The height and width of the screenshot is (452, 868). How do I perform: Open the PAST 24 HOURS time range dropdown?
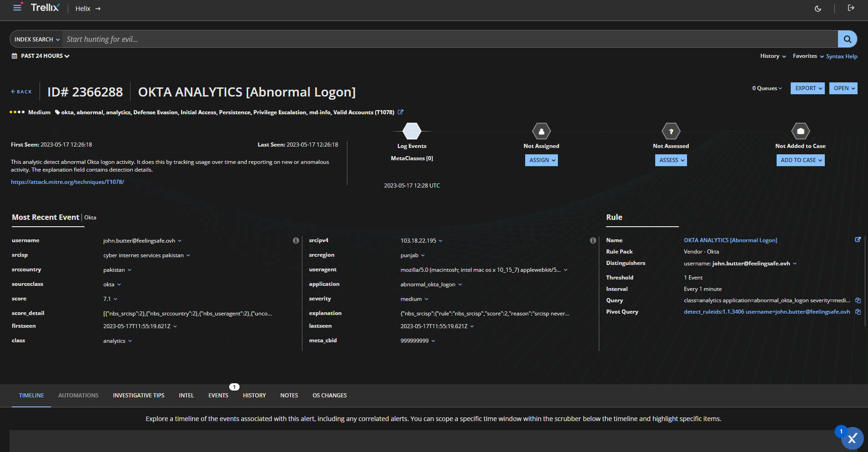45,56
